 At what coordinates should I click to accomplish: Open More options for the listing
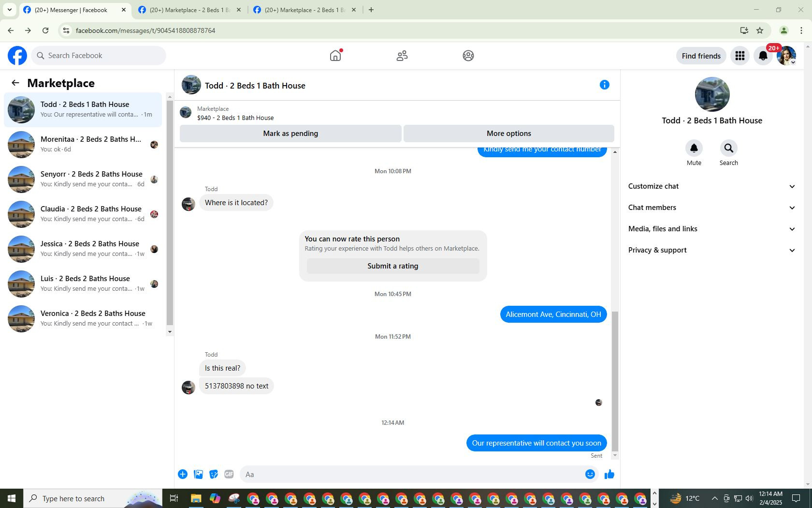[x=509, y=134]
